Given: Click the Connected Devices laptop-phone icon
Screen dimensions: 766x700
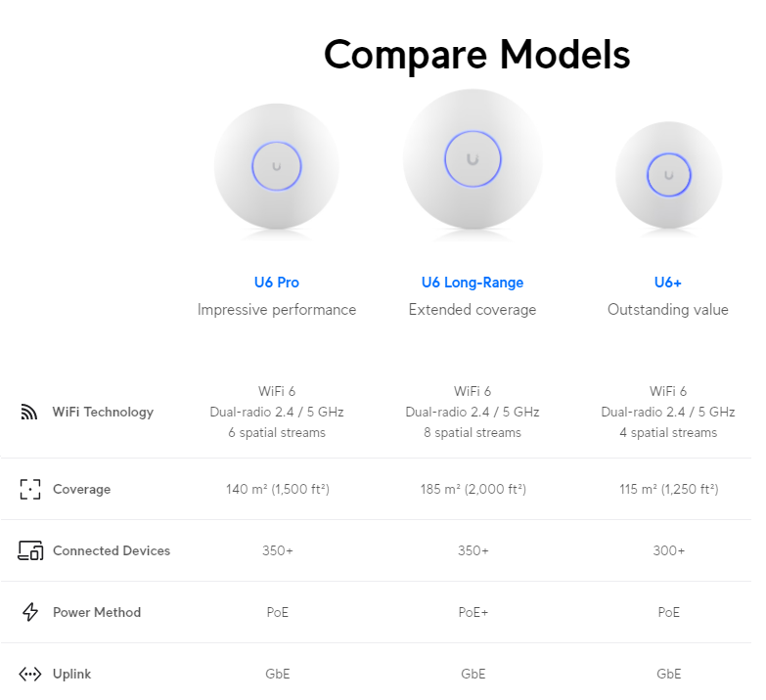Looking at the screenshot, I should (30, 550).
